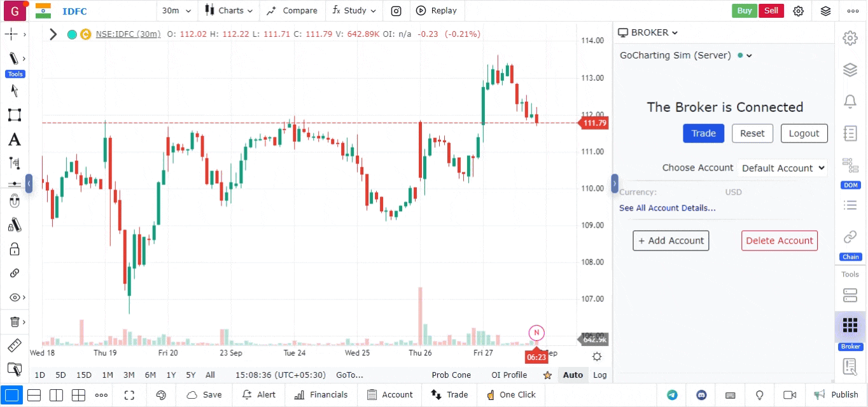The width and height of the screenshot is (868, 407).
Task: Expand the Choose Account dropdown
Action: click(783, 168)
